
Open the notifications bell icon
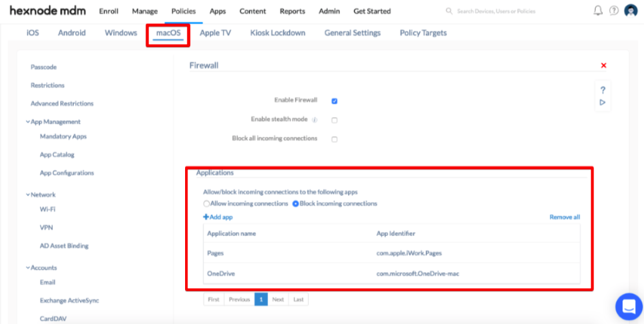click(598, 10)
